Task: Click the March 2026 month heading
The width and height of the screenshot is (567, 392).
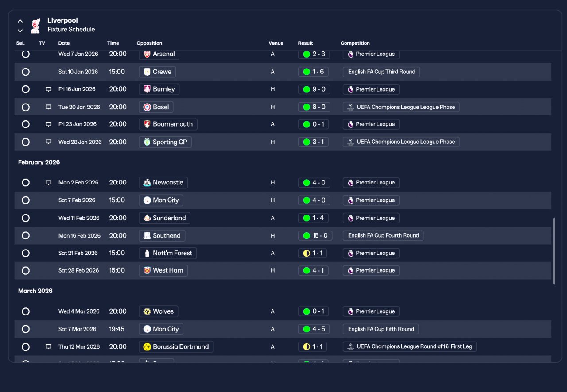Action: (35, 291)
